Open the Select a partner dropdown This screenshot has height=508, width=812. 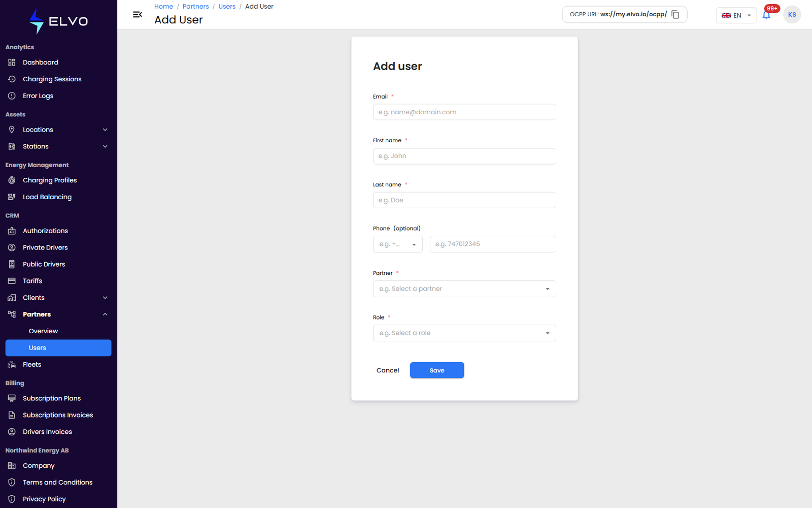[464, 289]
